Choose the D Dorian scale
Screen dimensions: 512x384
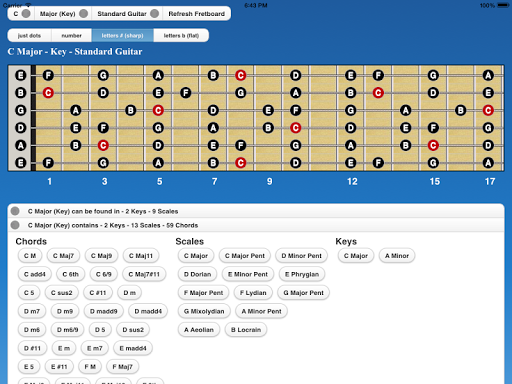pos(197,274)
